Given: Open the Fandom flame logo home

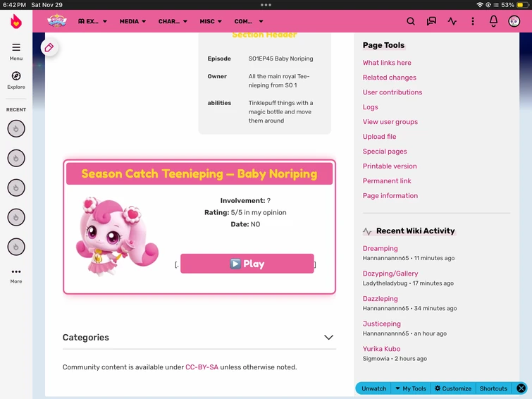Looking at the screenshot, I should point(16,21).
